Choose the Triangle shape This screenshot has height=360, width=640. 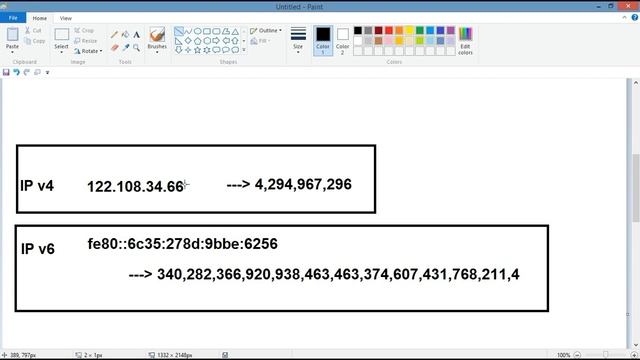235,31
